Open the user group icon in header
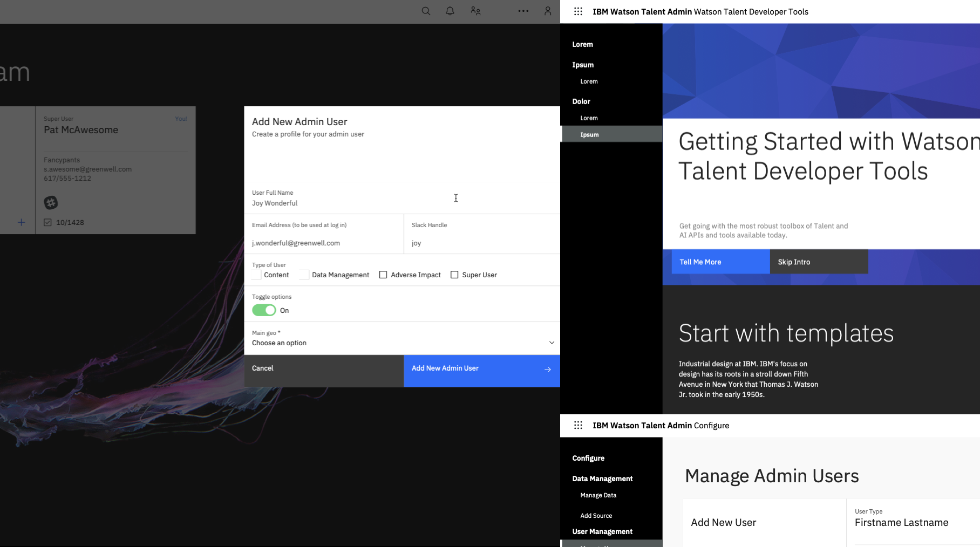This screenshot has width=980, height=547. click(475, 11)
